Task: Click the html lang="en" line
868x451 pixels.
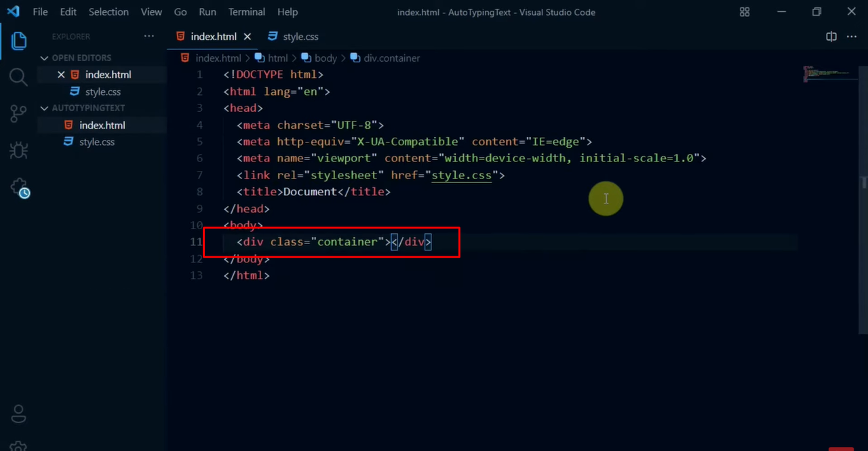Action: click(277, 92)
